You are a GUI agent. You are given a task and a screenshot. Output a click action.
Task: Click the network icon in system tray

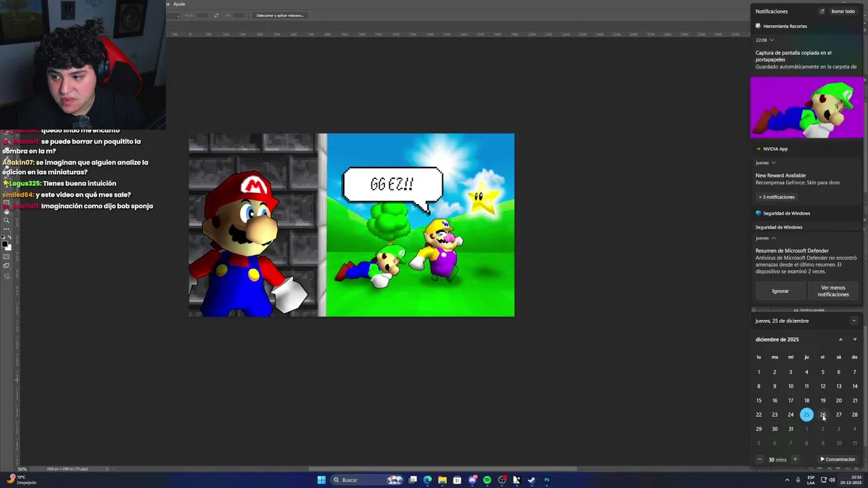(x=823, y=480)
